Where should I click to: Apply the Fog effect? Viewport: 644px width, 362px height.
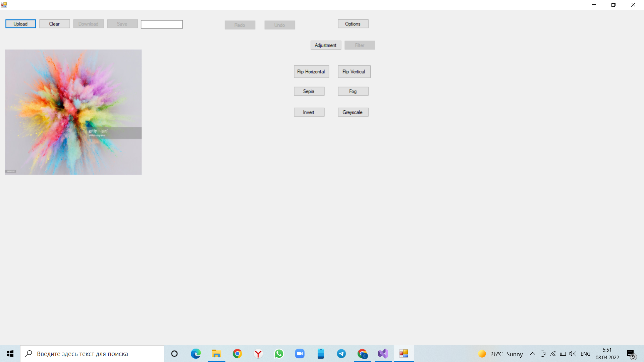[353, 91]
